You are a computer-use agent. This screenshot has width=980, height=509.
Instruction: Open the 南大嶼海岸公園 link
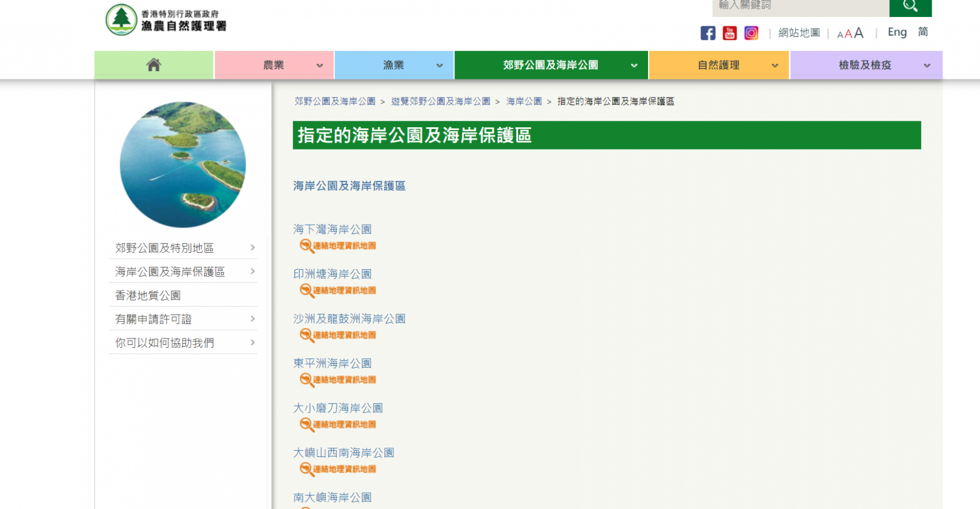pyautogui.click(x=332, y=497)
